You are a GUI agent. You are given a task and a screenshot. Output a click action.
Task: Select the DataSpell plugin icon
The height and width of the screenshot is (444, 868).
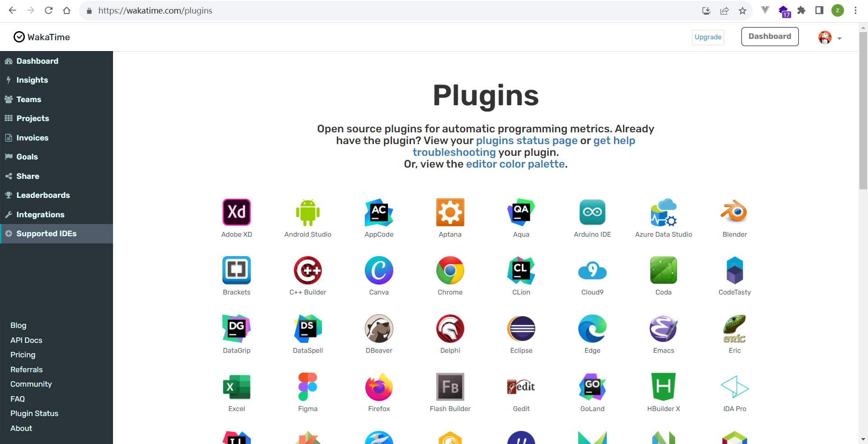[308, 328]
